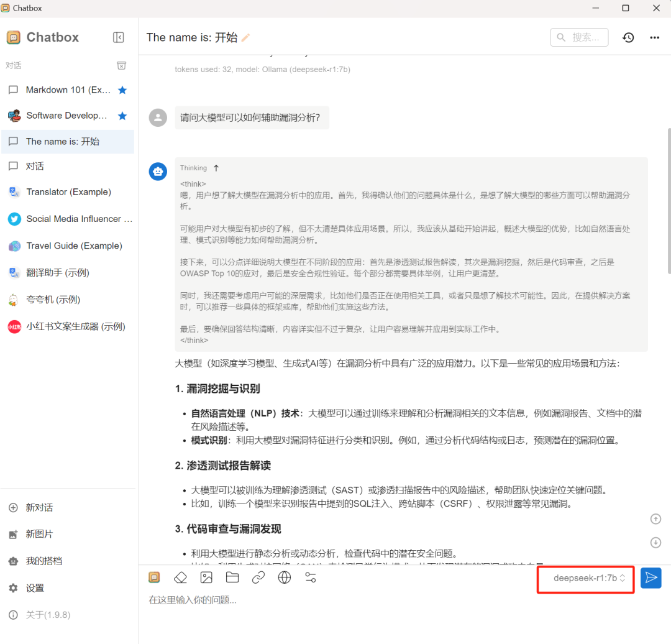Click the 'tokens used: 32' info line
The height and width of the screenshot is (644, 671).
(x=262, y=70)
